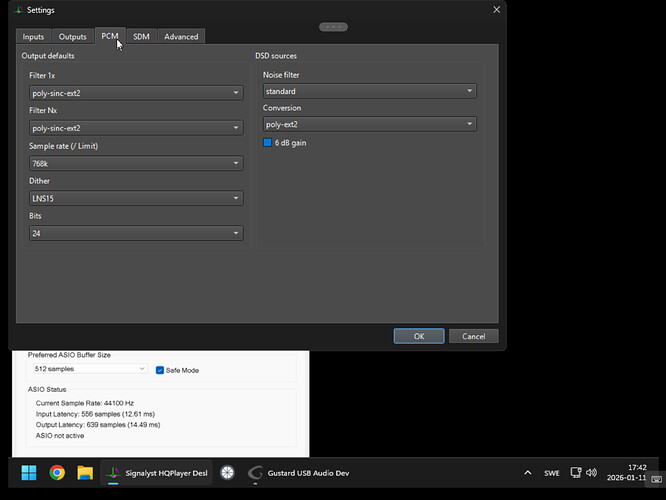Switch to the SDM tab

141,37
